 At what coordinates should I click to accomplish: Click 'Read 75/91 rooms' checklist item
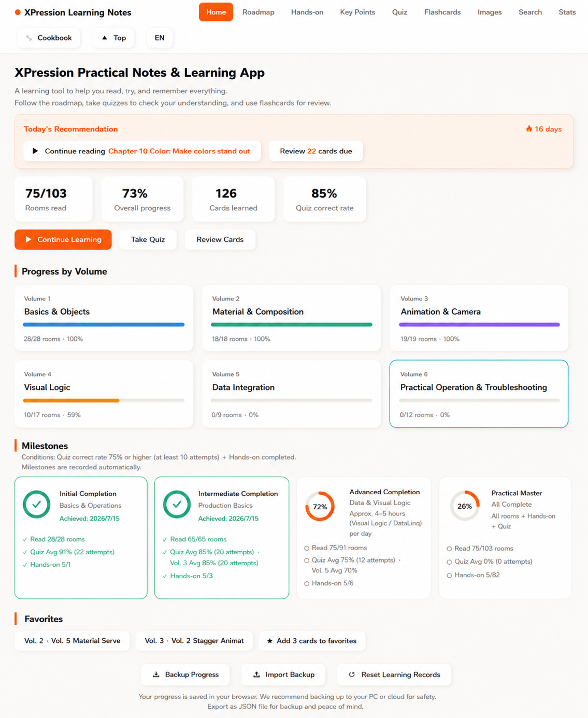(336, 548)
